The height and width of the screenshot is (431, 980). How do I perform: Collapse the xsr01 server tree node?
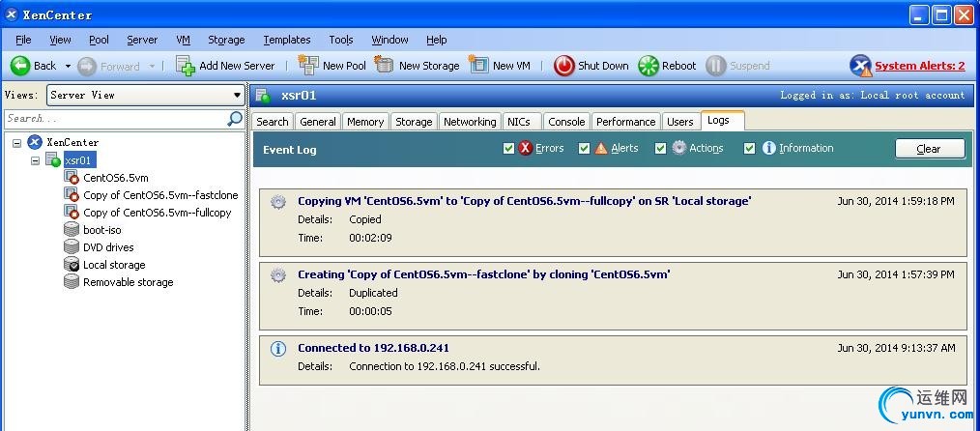coord(36,160)
